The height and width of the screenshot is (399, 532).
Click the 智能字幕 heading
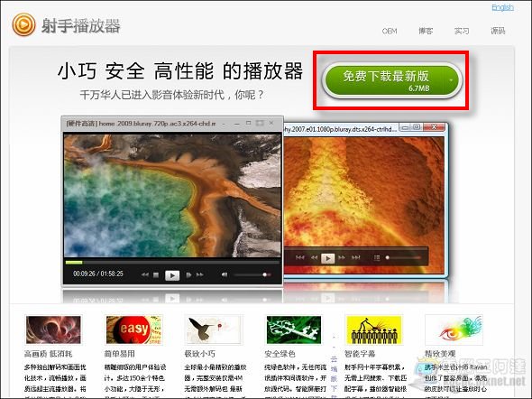tap(360, 354)
